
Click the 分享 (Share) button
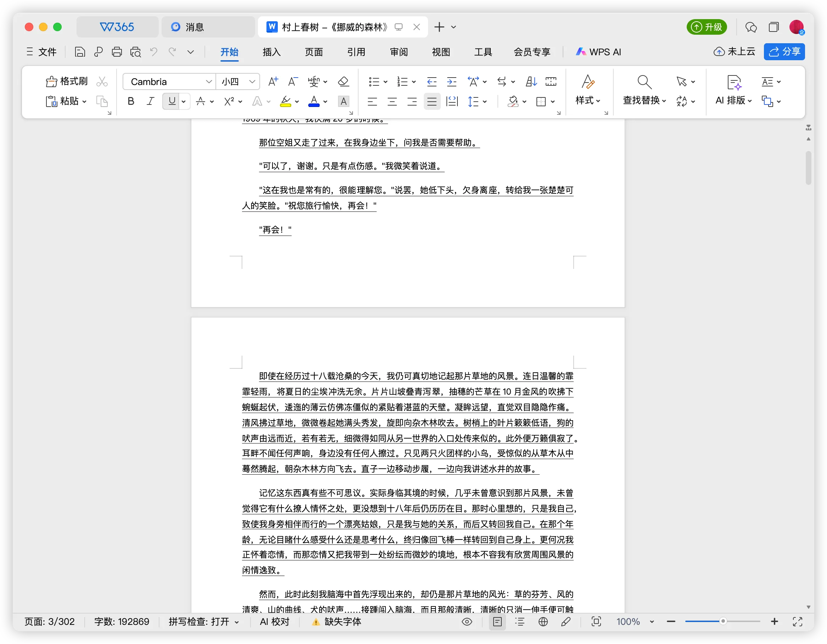pyautogui.click(x=784, y=51)
